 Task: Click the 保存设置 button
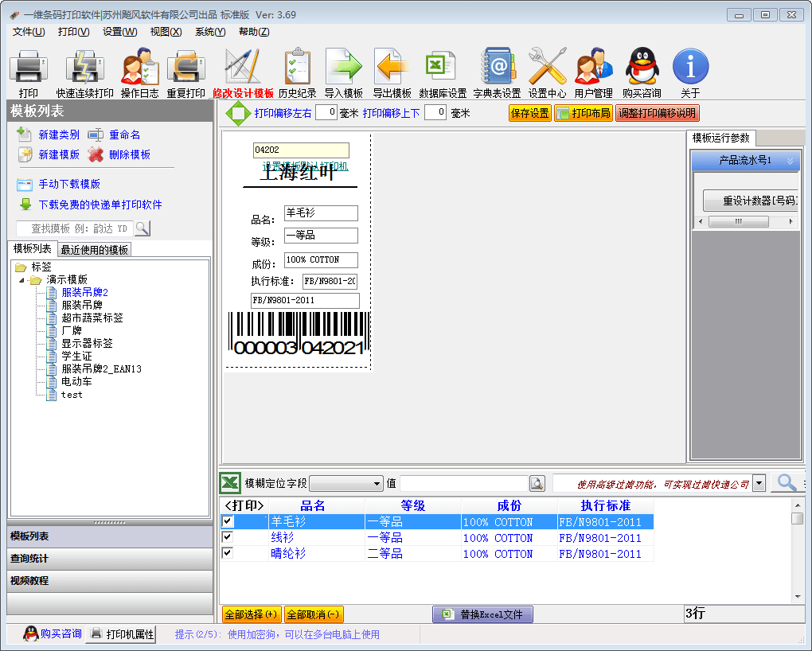pyautogui.click(x=530, y=113)
